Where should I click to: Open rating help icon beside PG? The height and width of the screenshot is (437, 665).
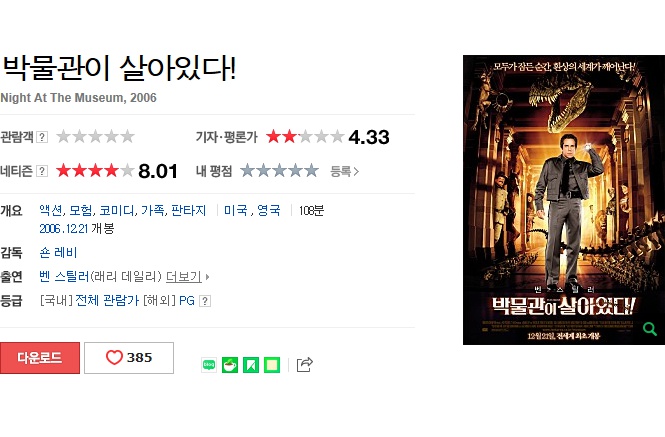point(205,301)
